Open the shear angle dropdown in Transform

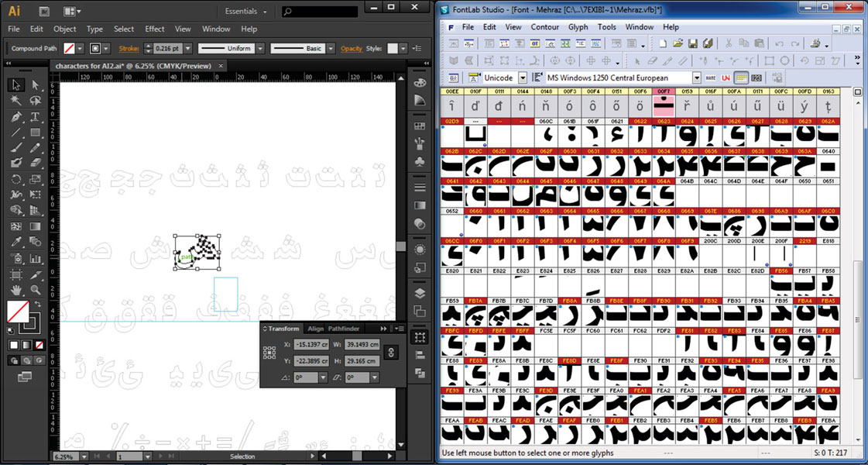click(374, 377)
